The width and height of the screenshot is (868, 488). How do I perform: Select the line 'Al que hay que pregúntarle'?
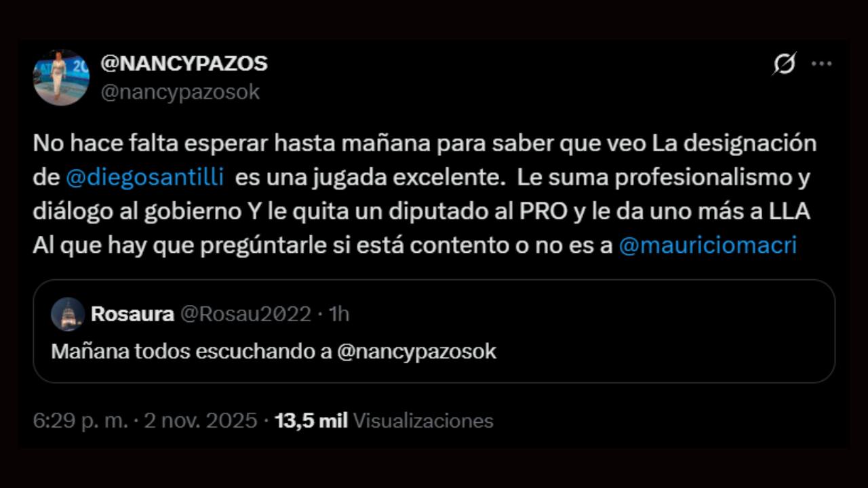tap(414, 245)
